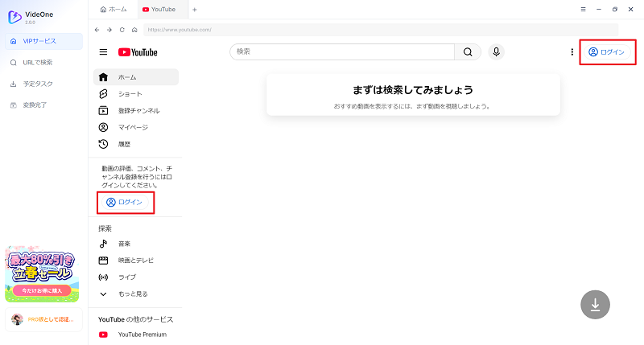Reload the page with refresh icon
The image size is (644, 345).
tap(122, 30)
